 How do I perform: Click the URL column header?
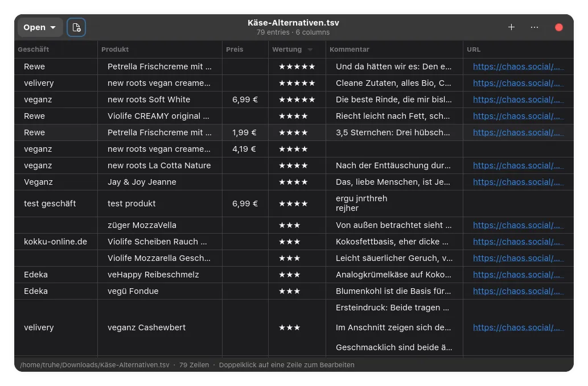[x=474, y=49]
